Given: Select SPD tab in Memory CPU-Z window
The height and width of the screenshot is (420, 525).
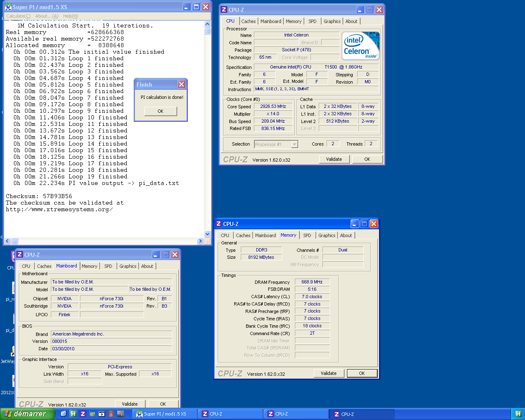Looking at the screenshot, I should (307, 235).
